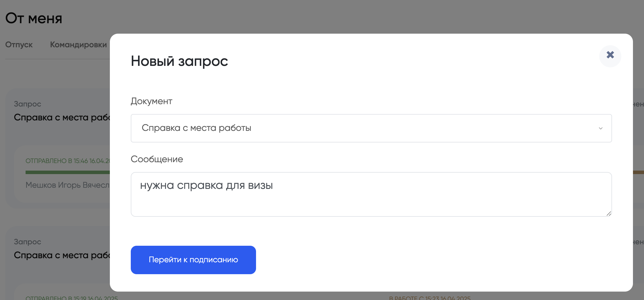Click the В работе с 15:23 status

coord(430,298)
